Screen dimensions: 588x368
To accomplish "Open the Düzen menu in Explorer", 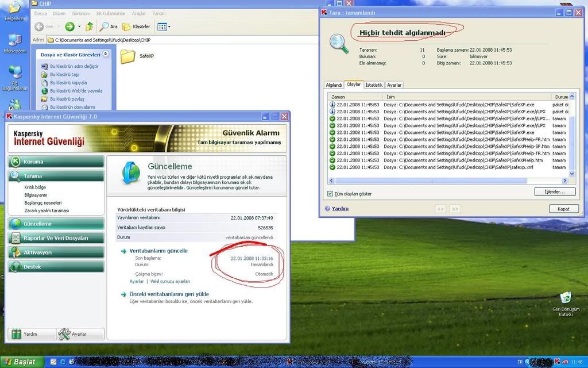I will click(59, 14).
